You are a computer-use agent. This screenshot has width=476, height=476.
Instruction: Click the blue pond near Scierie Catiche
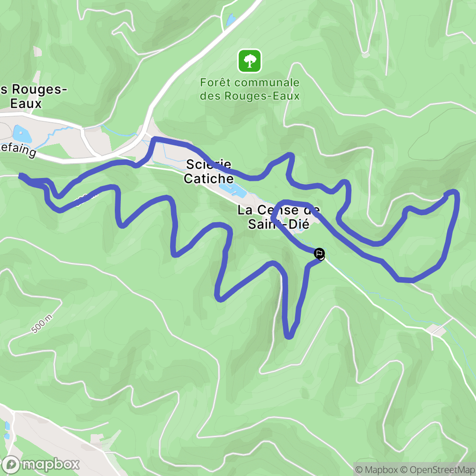[x=232, y=190]
